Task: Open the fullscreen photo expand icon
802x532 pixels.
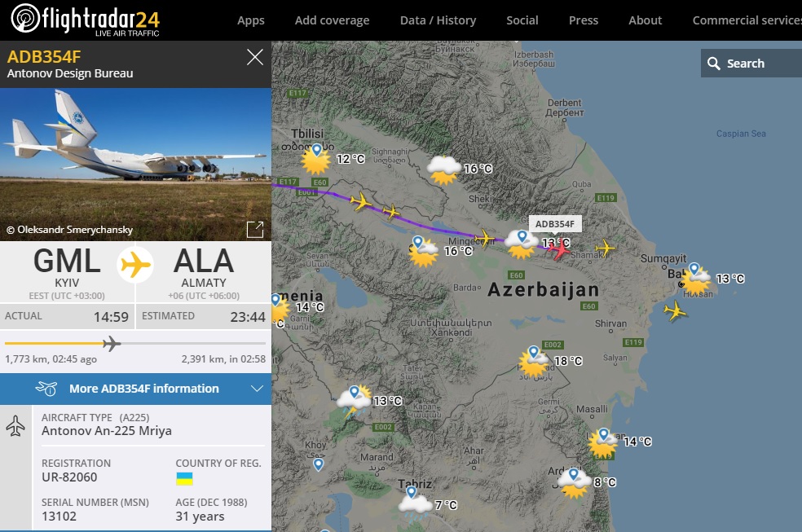Action: click(x=255, y=230)
